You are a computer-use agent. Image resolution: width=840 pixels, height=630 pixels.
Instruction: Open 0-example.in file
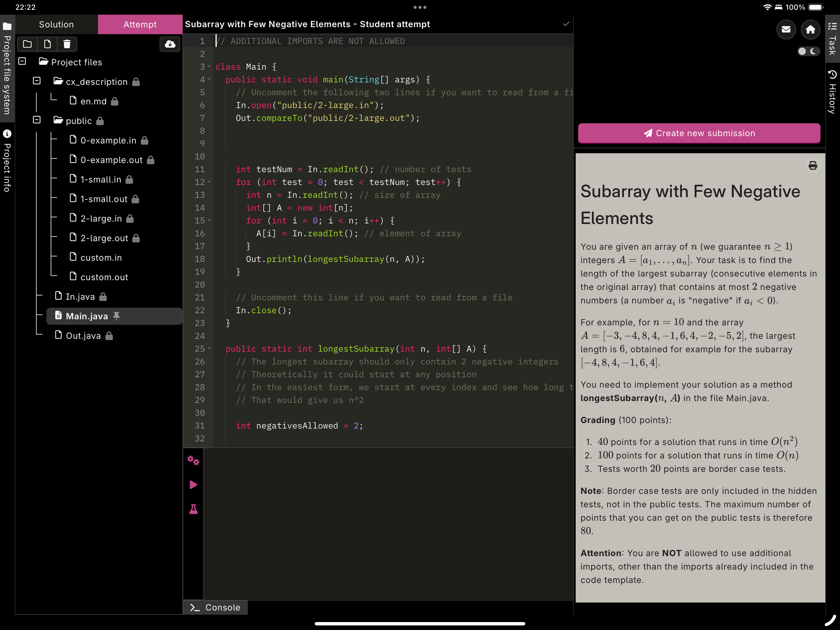108,140
